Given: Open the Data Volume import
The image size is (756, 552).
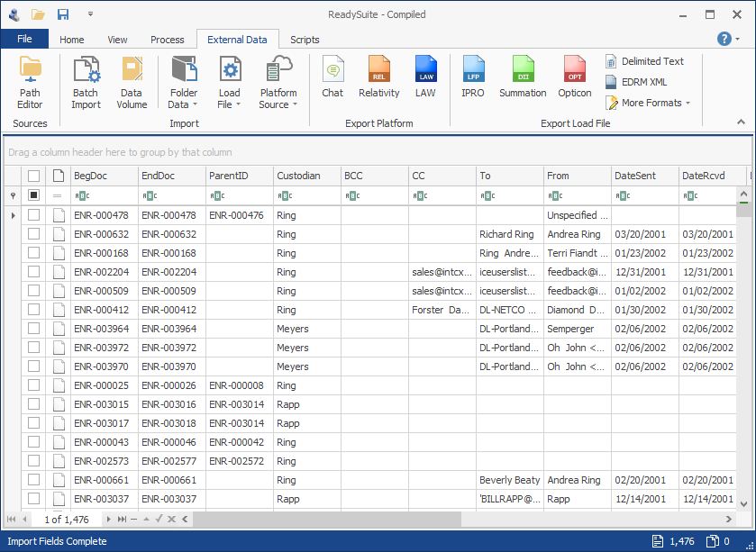Looking at the screenshot, I should (132, 83).
